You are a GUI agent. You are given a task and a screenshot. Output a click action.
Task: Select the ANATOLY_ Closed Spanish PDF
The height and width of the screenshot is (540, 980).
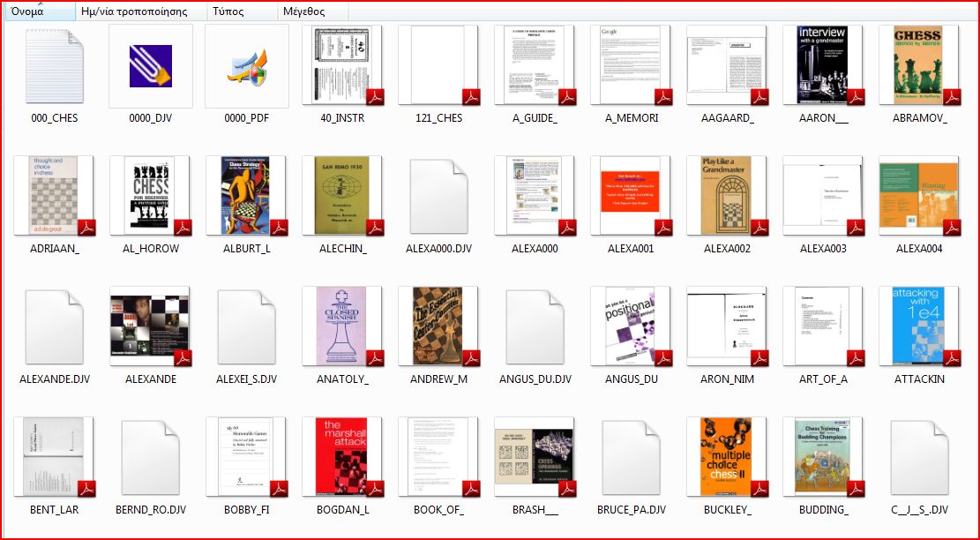(x=343, y=326)
